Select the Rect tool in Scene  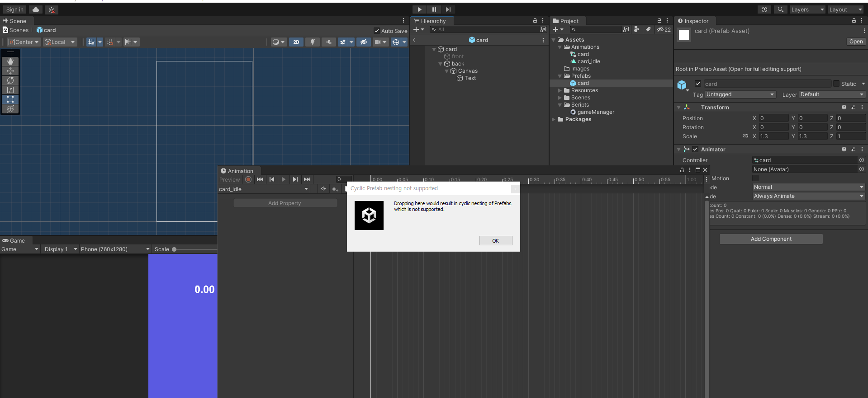[x=10, y=99]
